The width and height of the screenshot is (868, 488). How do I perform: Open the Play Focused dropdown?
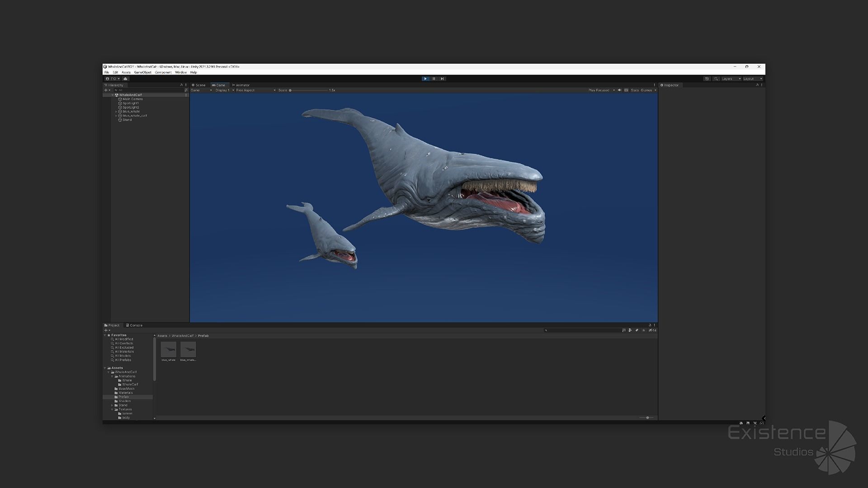coord(602,90)
